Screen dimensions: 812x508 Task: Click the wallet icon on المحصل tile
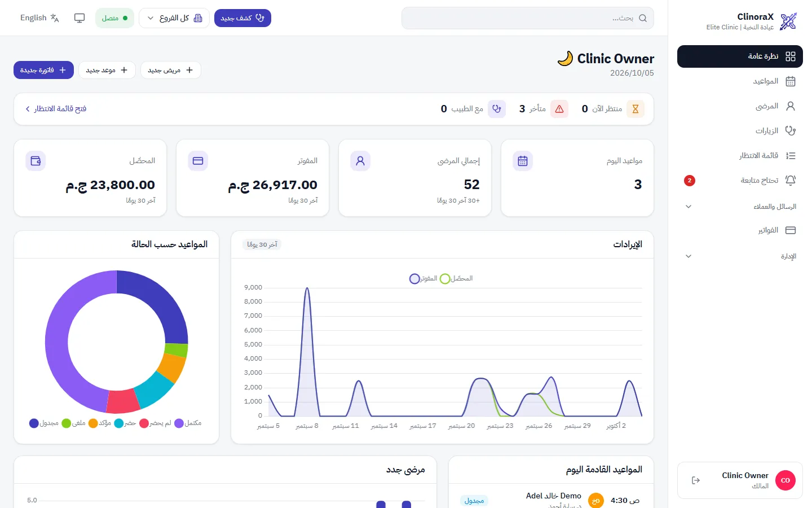(x=36, y=161)
